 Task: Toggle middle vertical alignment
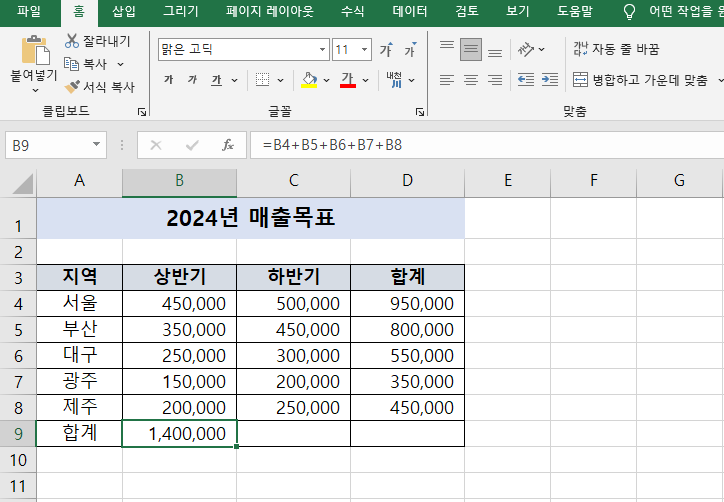(x=471, y=49)
